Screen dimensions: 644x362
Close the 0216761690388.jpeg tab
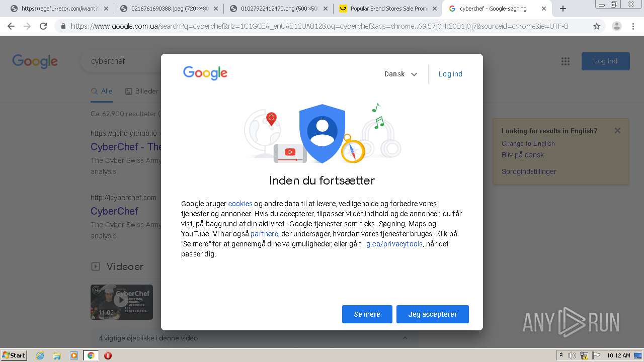216,9
